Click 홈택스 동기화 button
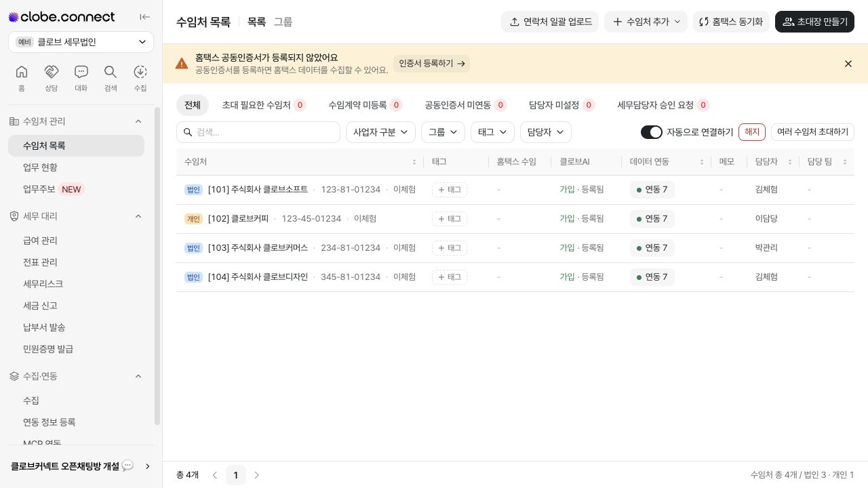The width and height of the screenshot is (868, 488). tap(731, 22)
